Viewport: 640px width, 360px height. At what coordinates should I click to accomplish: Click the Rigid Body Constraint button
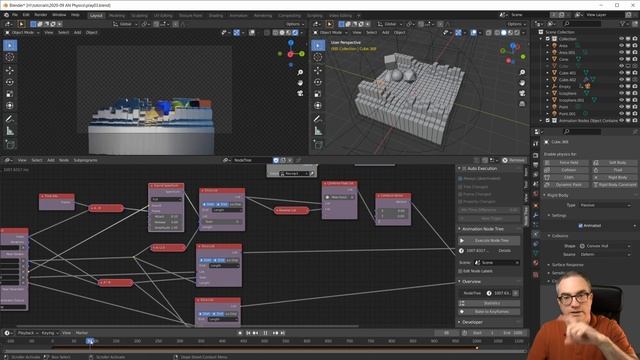[614, 185]
